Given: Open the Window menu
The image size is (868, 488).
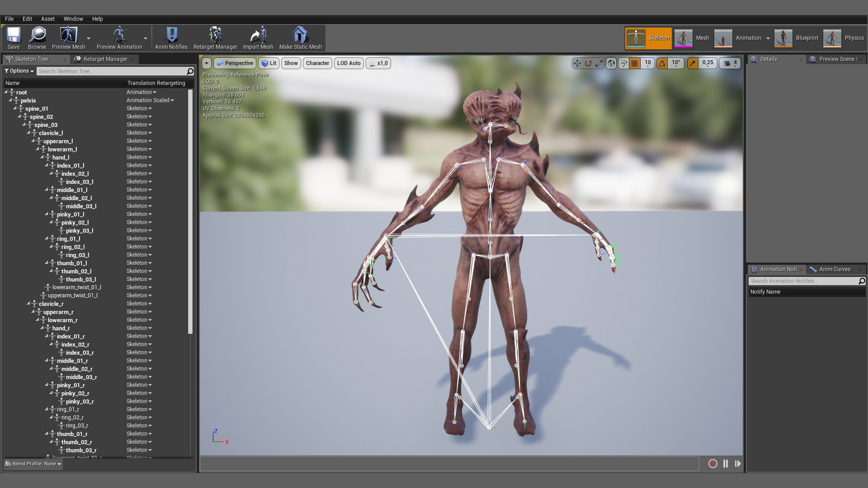Looking at the screenshot, I should (x=73, y=19).
